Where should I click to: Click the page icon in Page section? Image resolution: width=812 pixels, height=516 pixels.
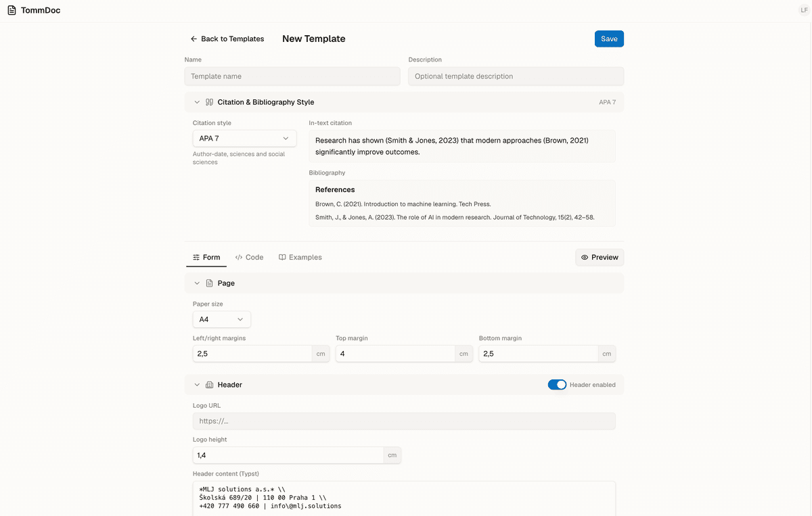click(x=209, y=283)
